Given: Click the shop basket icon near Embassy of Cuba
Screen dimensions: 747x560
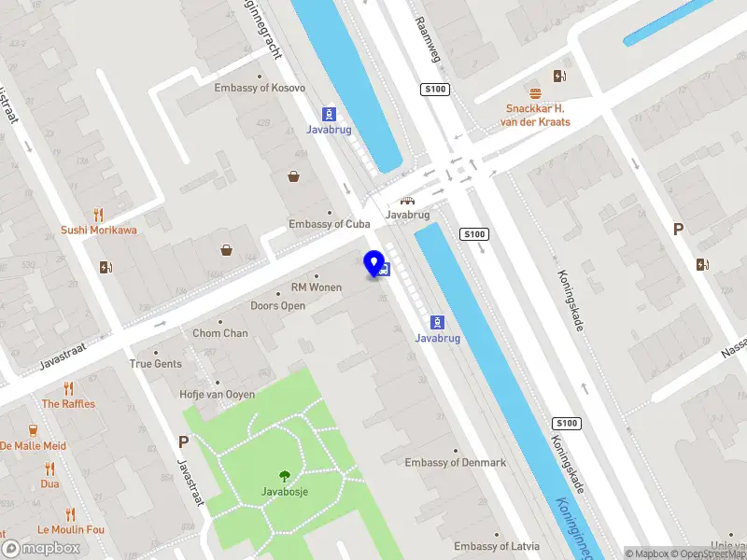Looking at the screenshot, I should pyautogui.click(x=294, y=176).
